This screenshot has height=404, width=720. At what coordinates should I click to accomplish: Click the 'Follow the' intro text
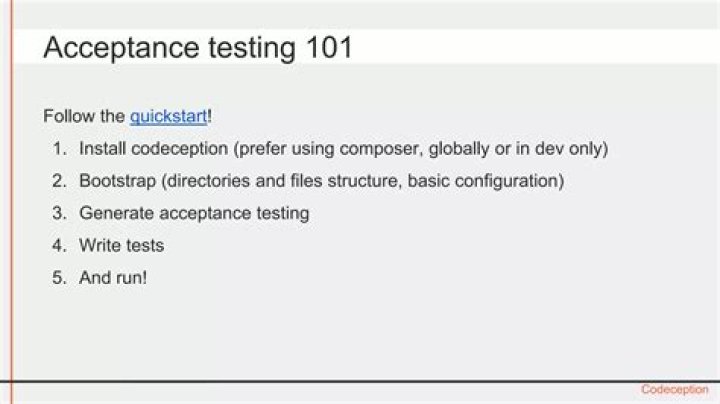[84, 116]
